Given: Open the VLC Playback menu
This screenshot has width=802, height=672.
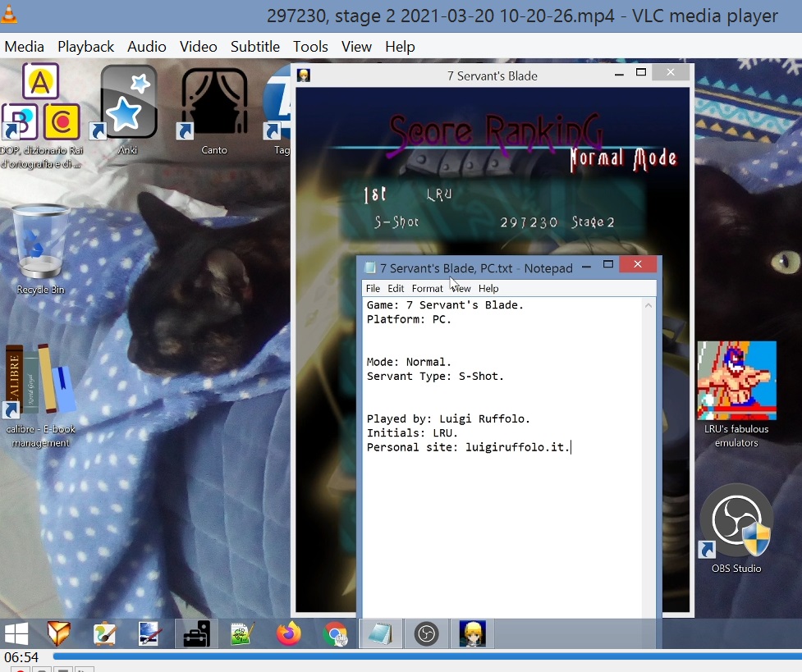Looking at the screenshot, I should tap(86, 47).
